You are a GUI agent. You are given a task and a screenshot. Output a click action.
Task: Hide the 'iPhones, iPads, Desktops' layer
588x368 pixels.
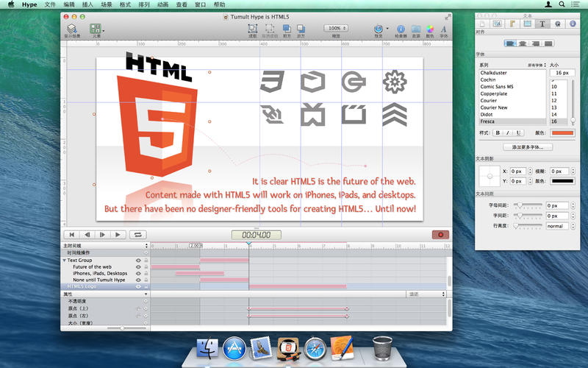tap(138, 273)
